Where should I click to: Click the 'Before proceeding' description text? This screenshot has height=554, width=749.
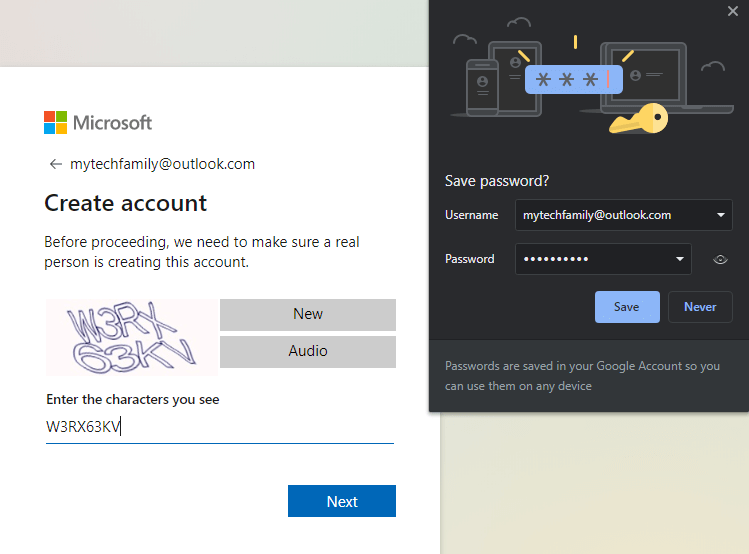pyautogui.click(x=202, y=252)
